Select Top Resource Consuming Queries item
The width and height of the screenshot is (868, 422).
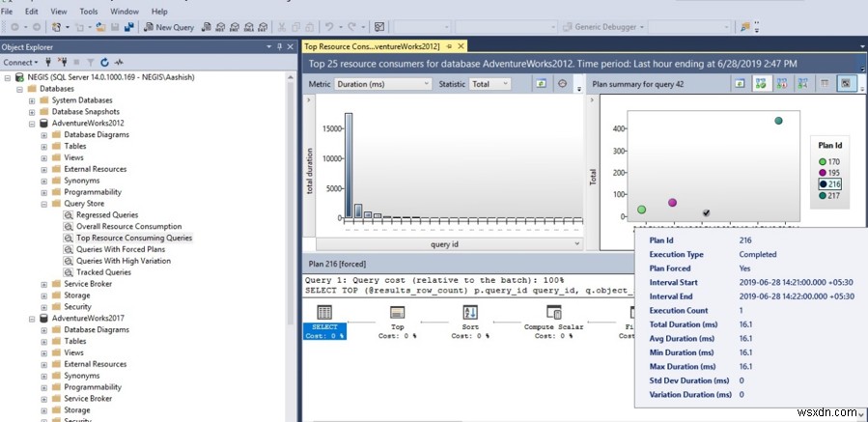coord(134,239)
